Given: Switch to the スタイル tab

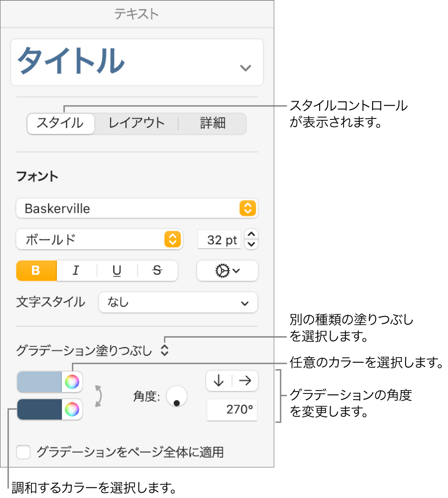Looking at the screenshot, I should pos(61,123).
